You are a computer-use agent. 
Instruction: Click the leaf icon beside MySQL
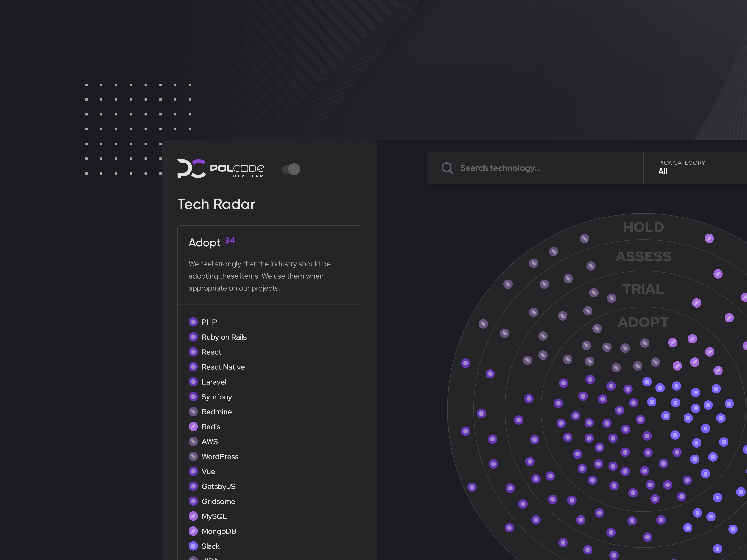[x=193, y=516]
